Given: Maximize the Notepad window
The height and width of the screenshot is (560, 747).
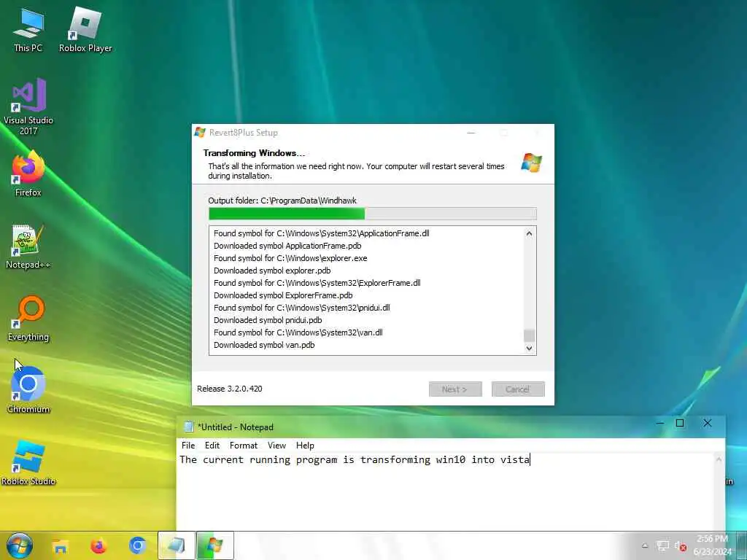Looking at the screenshot, I should (x=680, y=424).
